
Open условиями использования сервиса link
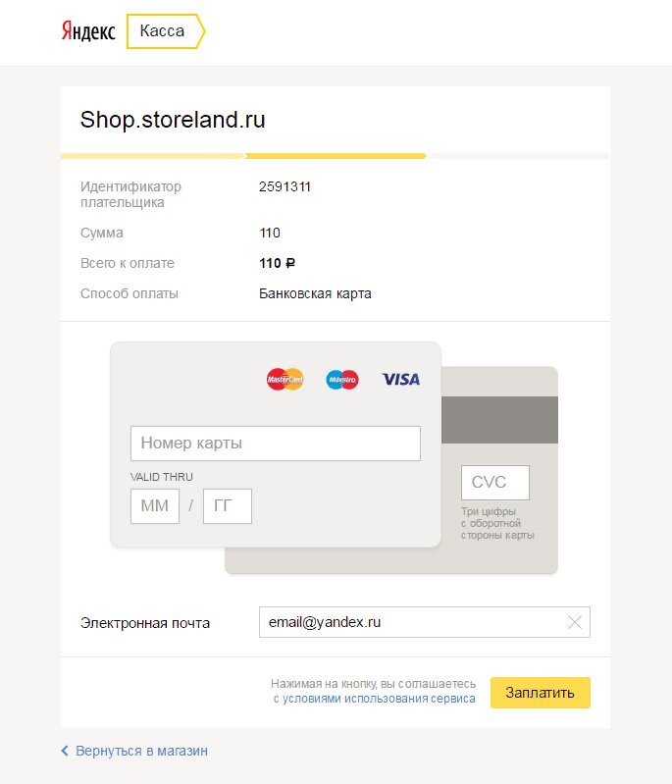click(379, 699)
